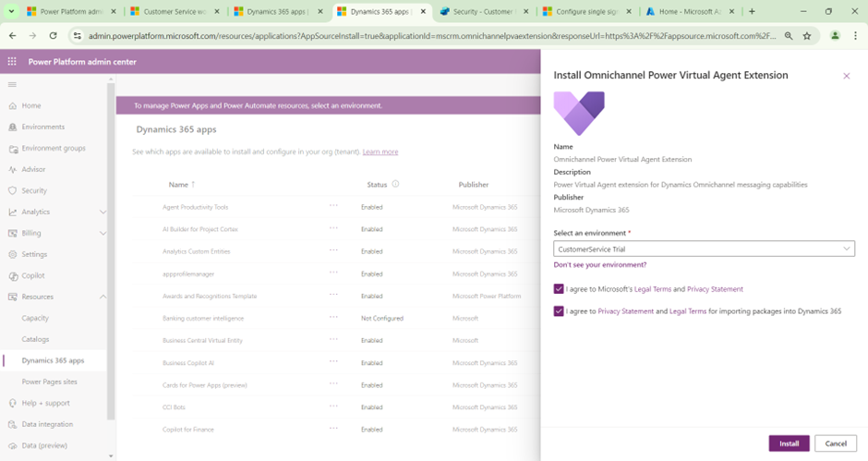Screen dimensions: 868x461
Task: Open Environments in the left navigation
Action: point(42,127)
